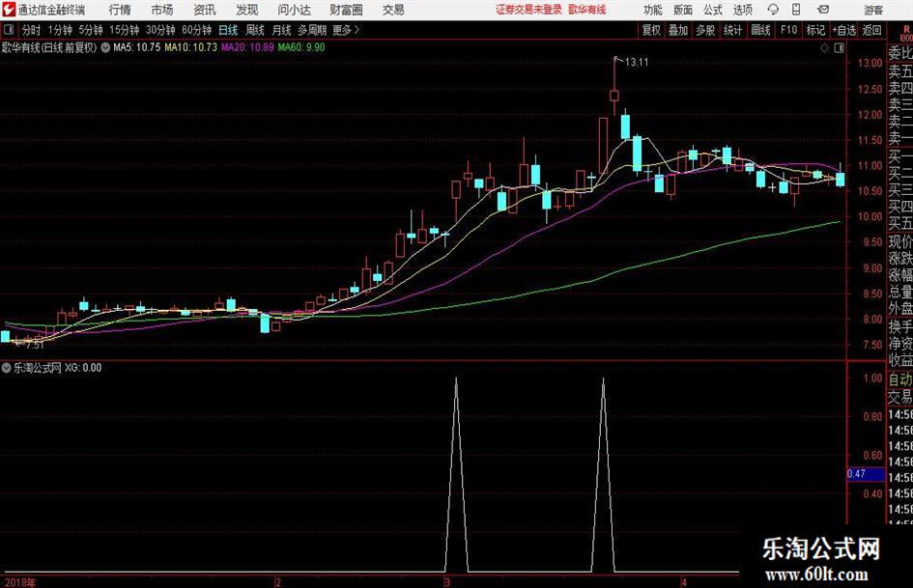913x588 pixels.
Task: Click the 叠加 overlay button
Action: (678, 30)
